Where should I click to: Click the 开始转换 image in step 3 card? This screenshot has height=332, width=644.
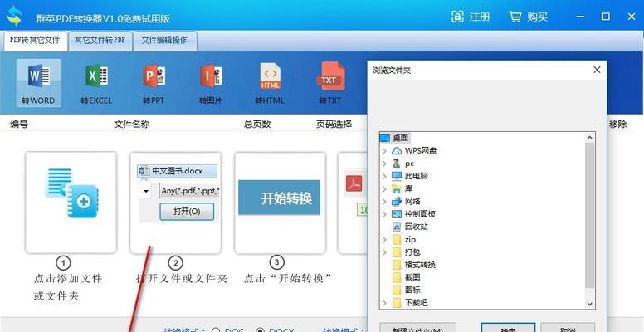pos(280,198)
